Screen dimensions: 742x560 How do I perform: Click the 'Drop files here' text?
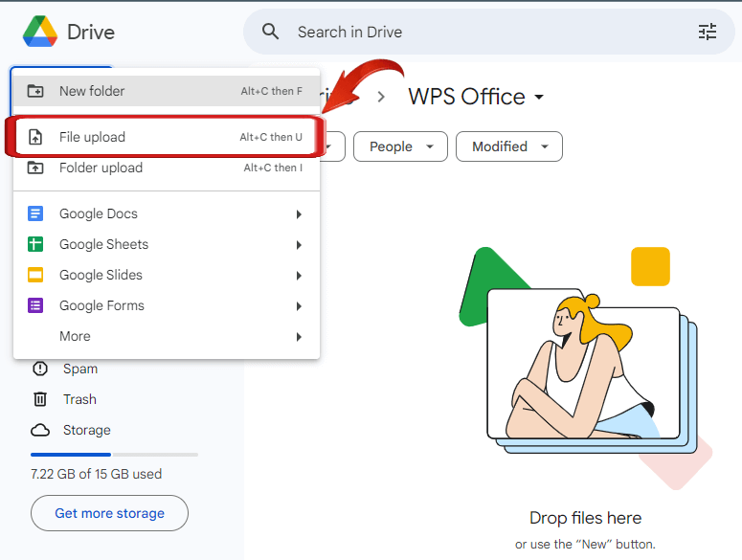[x=585, y=518]
